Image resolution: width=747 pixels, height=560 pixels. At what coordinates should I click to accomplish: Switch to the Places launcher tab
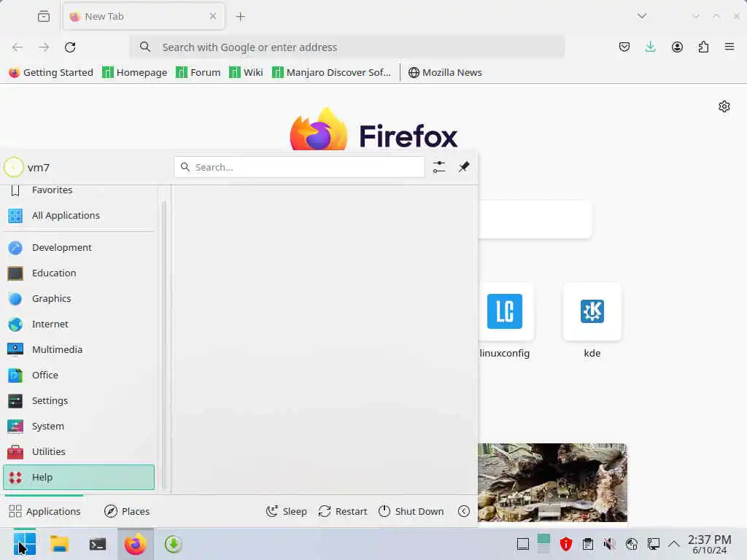[127, 511]
